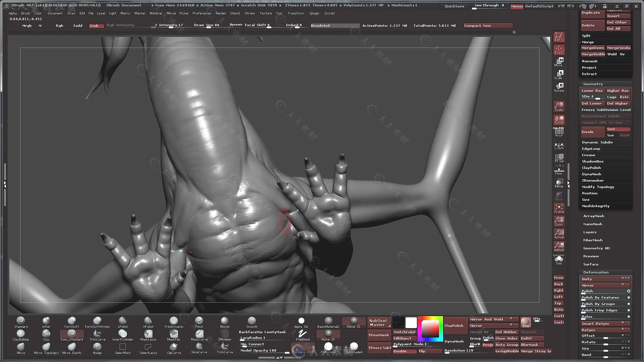Viewport: 644px width, 362px height.
Task: Expand the ArrayMesh subpalette
Action: pyautogui.click(x=594, y=216)
